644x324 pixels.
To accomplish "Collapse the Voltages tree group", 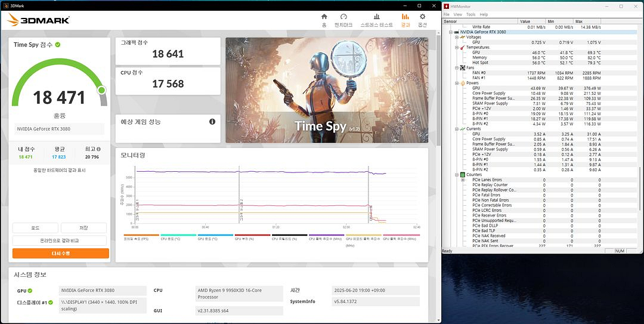I will point(457,37).
